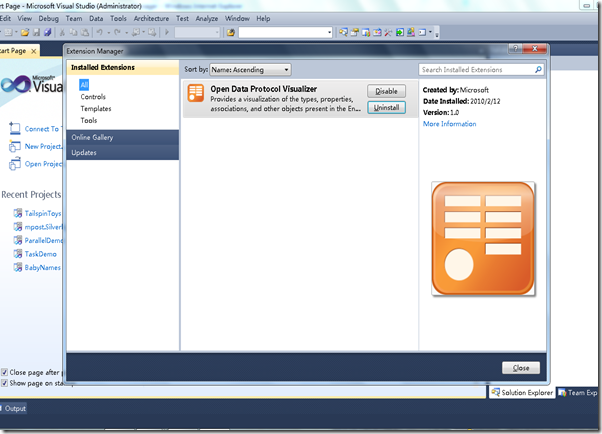Switch to the Team Explorer tab
This screenshot has height=434, width=602.
pyautogui.click(x=579, y=393)
